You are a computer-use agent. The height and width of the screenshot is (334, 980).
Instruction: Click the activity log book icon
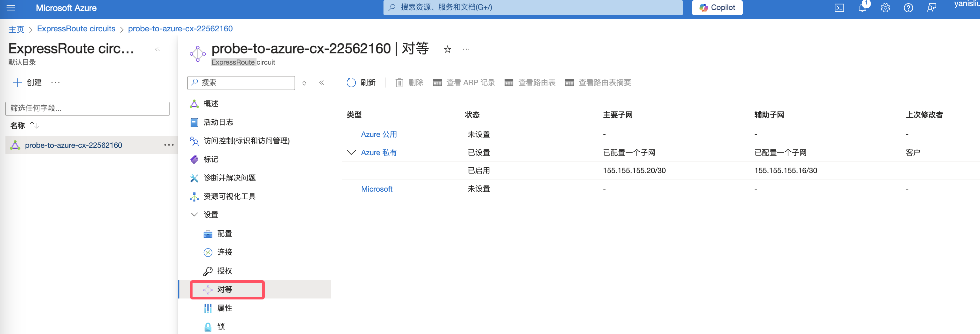coord(194,122)
